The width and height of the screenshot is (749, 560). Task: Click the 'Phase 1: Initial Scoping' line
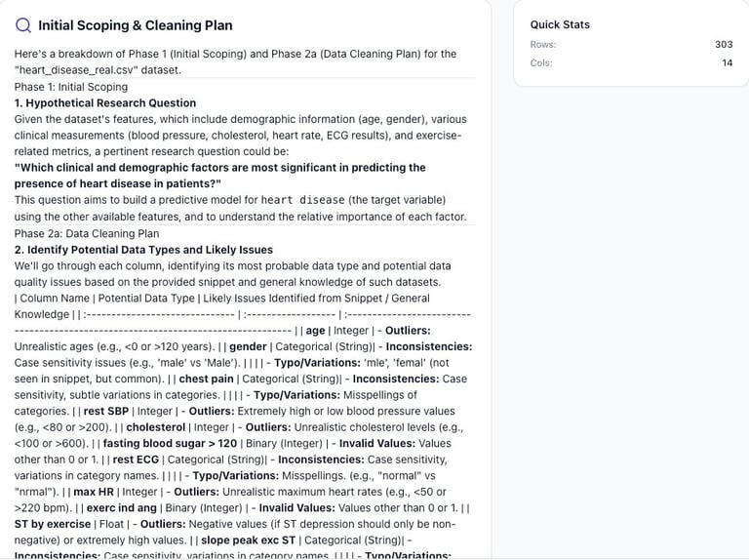pos(71,87)
